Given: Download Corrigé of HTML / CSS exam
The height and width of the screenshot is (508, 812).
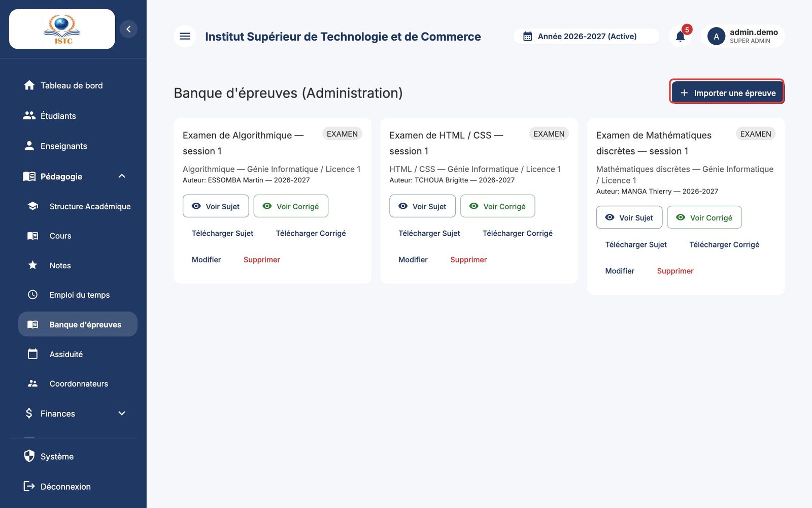Looking at the screenshot, I should coord(518,233).
